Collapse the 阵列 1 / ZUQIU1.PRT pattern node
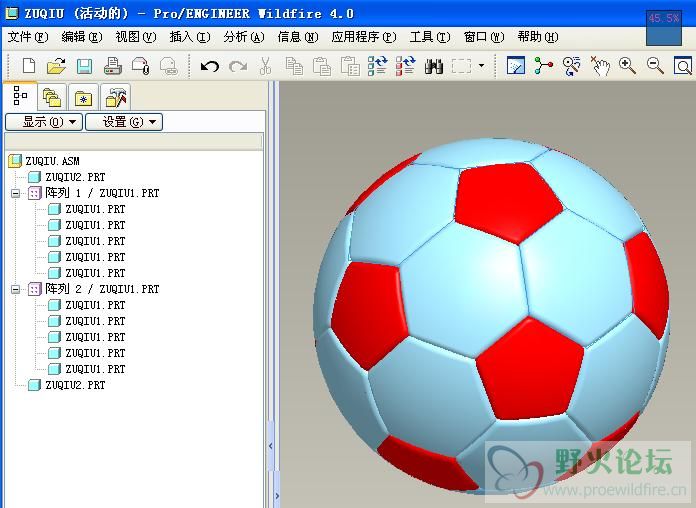The width and height of the screenshot is (696, 508). 16,194
